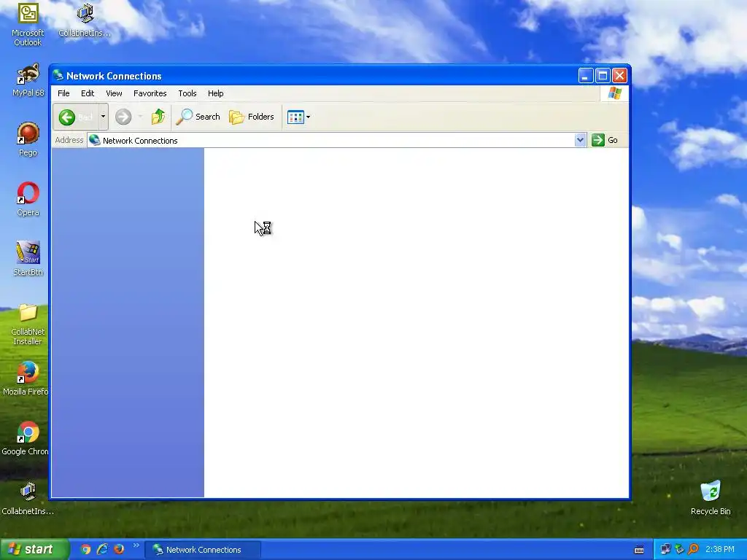Select the Mozilla Firefox desktop shortcut
The width and height of the screenshot is (747, 560).
coord(26,379)
